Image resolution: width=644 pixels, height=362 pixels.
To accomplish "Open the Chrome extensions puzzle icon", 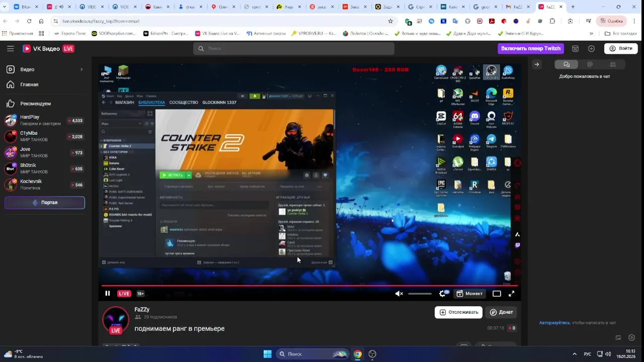I will [552, 21].
